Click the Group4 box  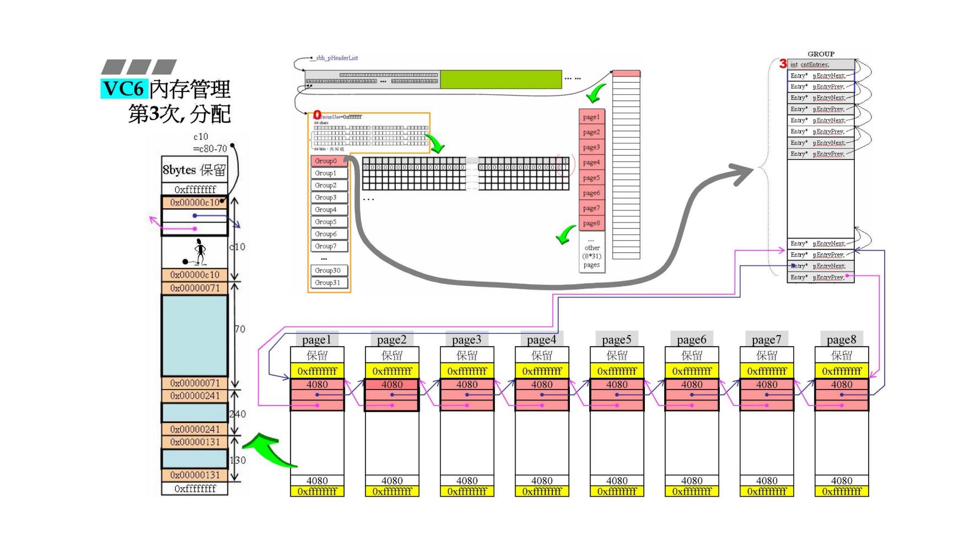tap(329, 209)
